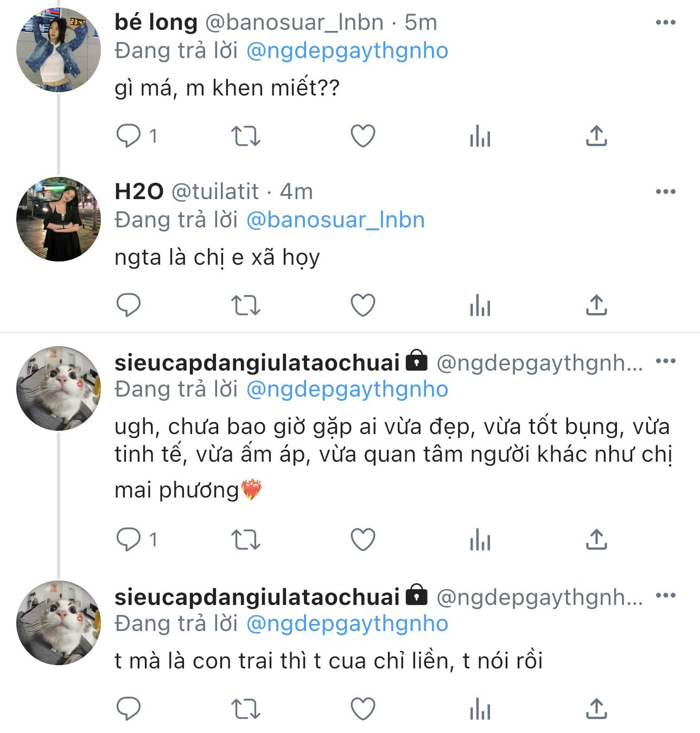Open more options on H2O's tweet
This screenshot has width=700, height=733.
coord(665,192)
